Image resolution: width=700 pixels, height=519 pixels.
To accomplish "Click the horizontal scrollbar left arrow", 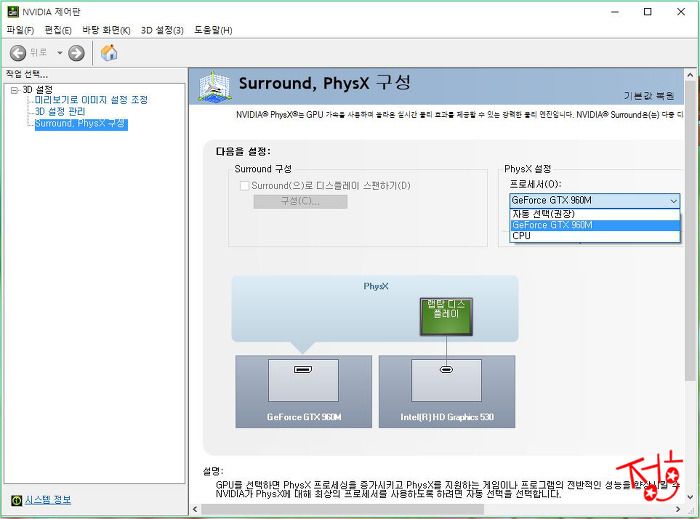I will click(x=195, y=509).
